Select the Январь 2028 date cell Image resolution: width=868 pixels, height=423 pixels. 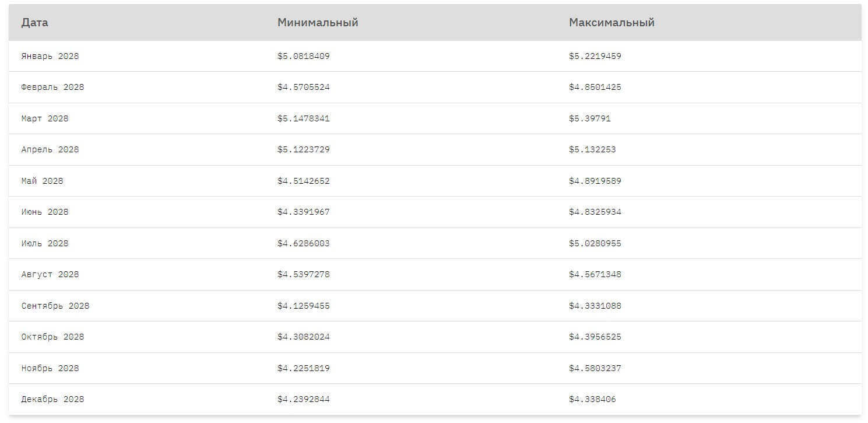tap(50, 57)
